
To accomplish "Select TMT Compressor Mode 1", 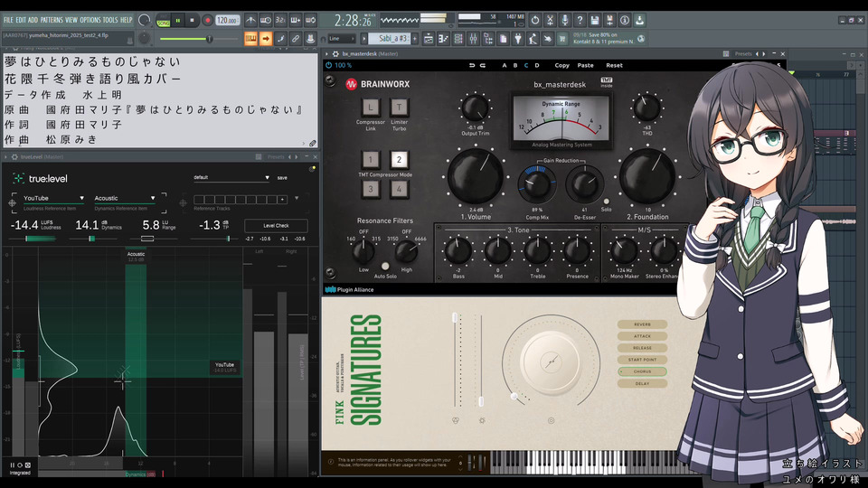I will point(371,159).
